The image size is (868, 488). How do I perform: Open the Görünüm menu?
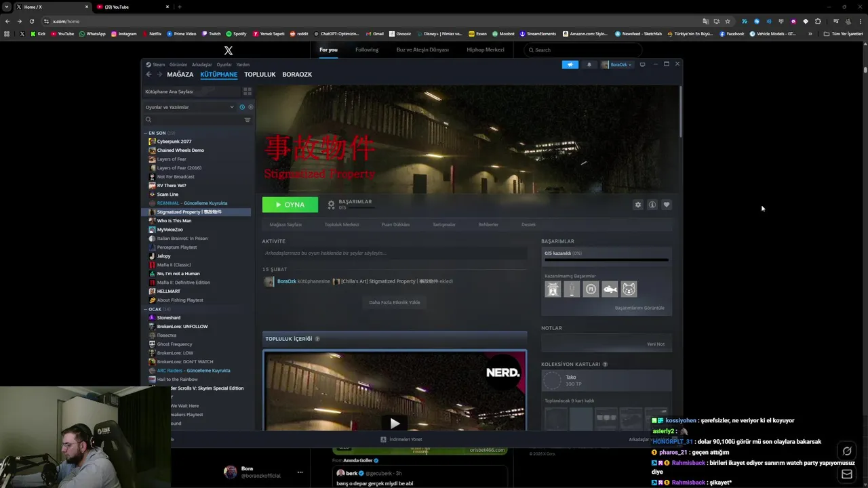tap(178, 64)
